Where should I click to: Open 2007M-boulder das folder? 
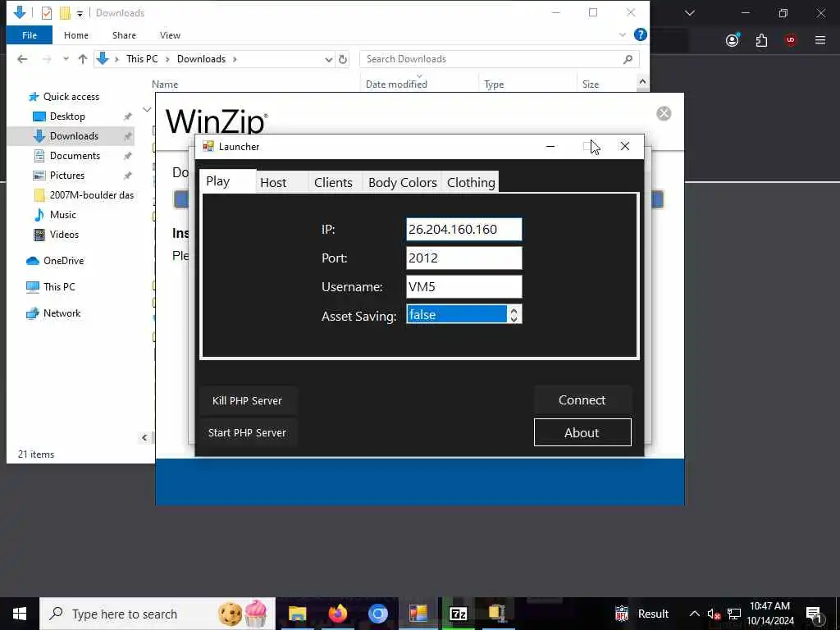click(92, 195)
